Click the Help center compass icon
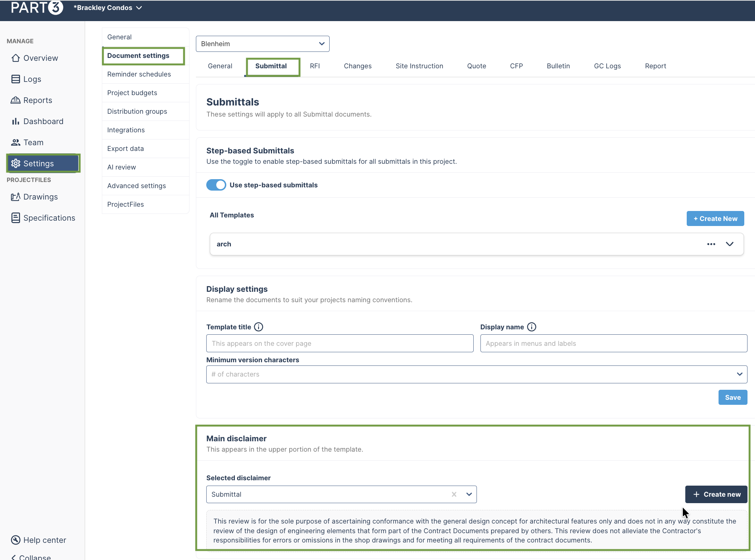This screenshot has width=755, height=560. [15, 540]
